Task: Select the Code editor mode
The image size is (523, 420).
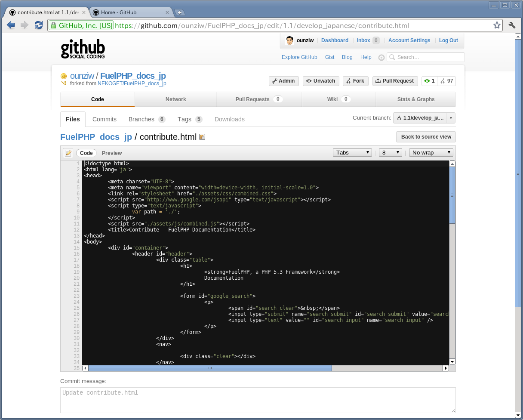Action: 86,153
